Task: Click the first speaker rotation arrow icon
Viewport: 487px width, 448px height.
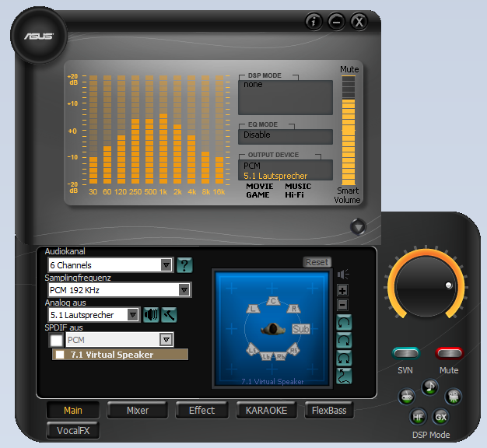Action: (344, 323)
